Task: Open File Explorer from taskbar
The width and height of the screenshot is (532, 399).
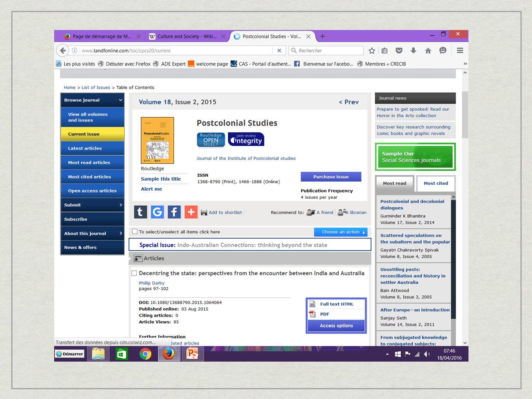Action: [x=98, y=354]
